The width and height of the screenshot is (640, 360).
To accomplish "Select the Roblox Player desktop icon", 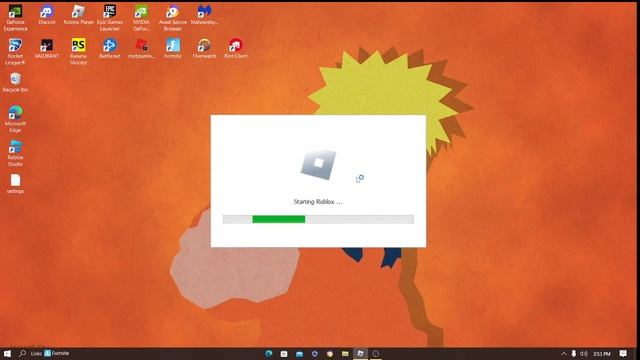I will pyautogui.click(x=78, y=15).
